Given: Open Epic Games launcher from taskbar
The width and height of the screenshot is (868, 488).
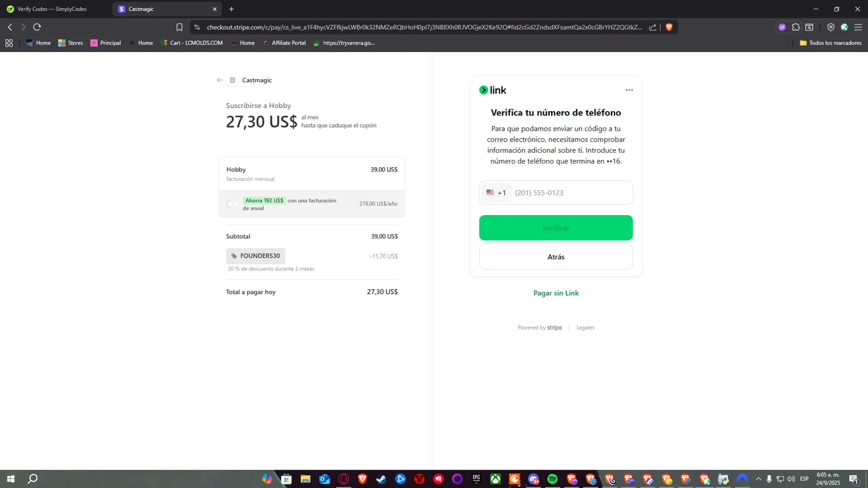Looking at the screenshot, I should pos(476,479).
